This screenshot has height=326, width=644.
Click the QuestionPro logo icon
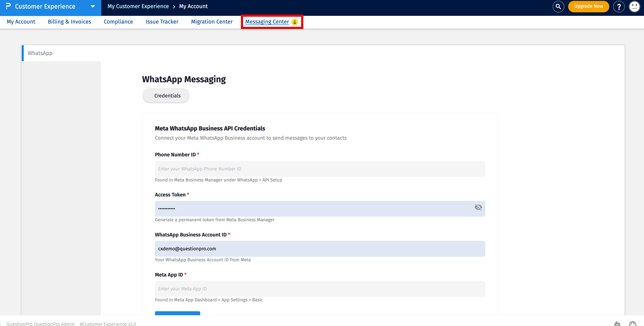click(8, 6)
